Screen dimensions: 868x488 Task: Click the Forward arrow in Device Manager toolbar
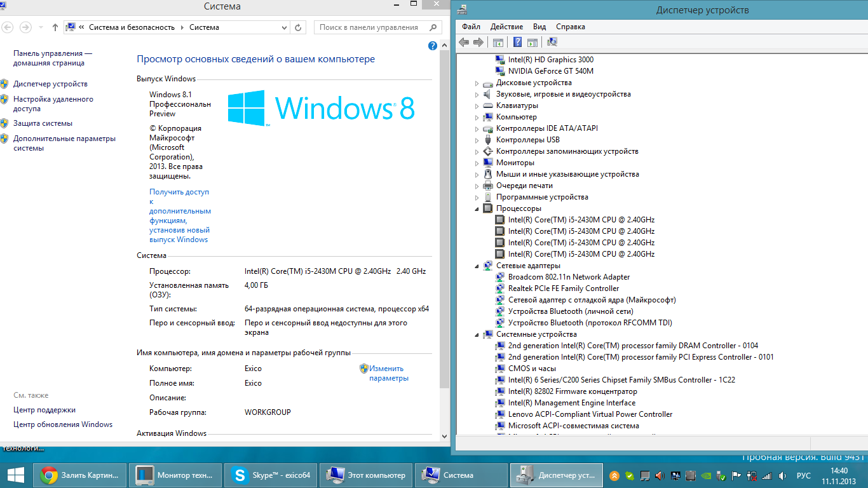coord(478,43)
